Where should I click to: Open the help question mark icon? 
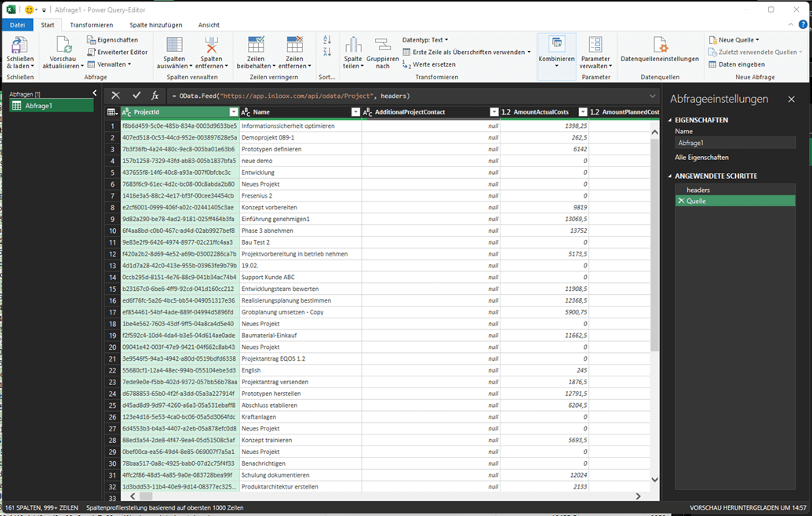click(803, 24)
